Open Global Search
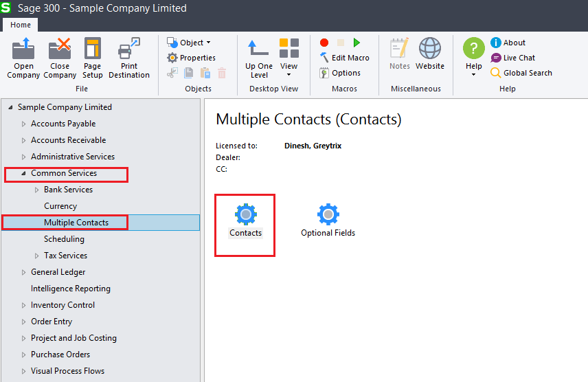Screen dimensions: 588x382 (x=521, y=73)
